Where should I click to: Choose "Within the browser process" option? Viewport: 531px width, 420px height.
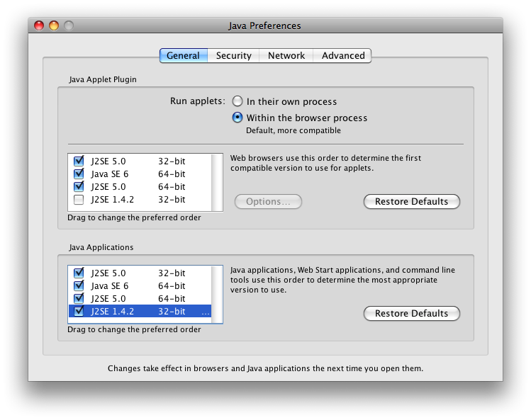(237, 118)
